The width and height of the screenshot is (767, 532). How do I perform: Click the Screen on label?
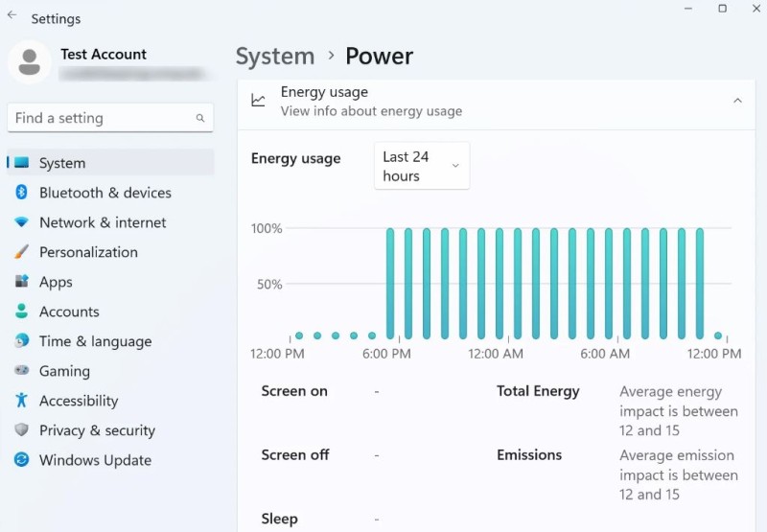(x=294, y=391)
